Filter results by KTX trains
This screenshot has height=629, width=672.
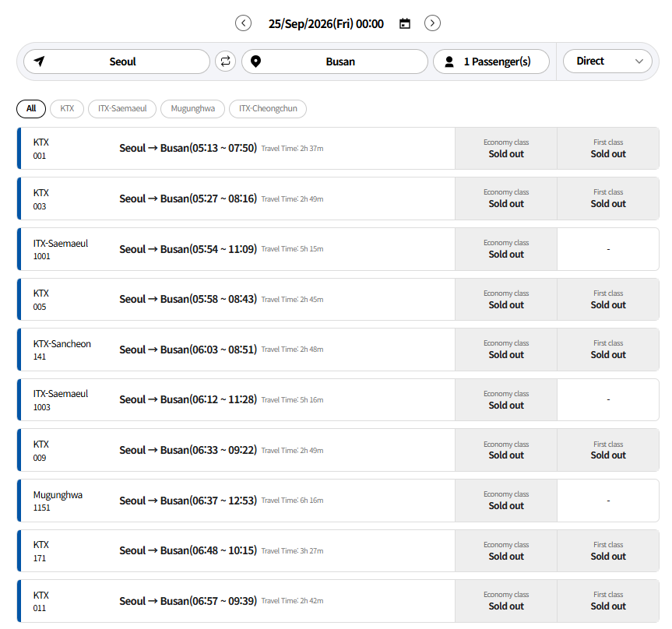click(x=67, y=108)
